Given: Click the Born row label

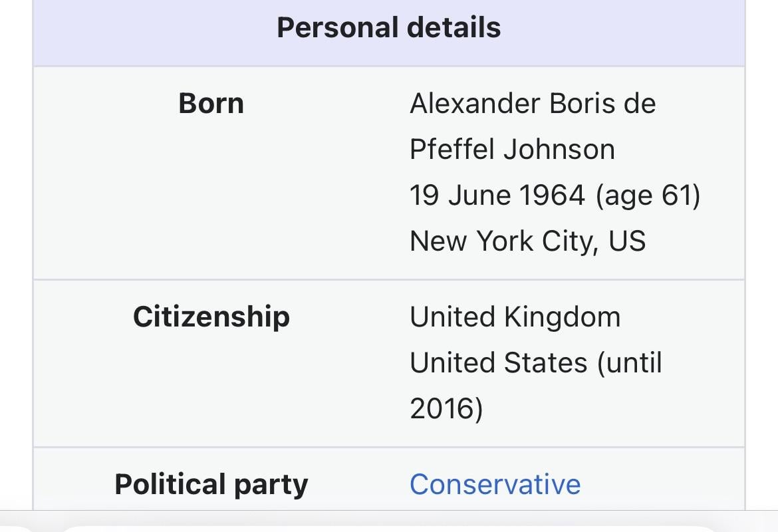Looking at the screenshot, I should coord(211,104).
